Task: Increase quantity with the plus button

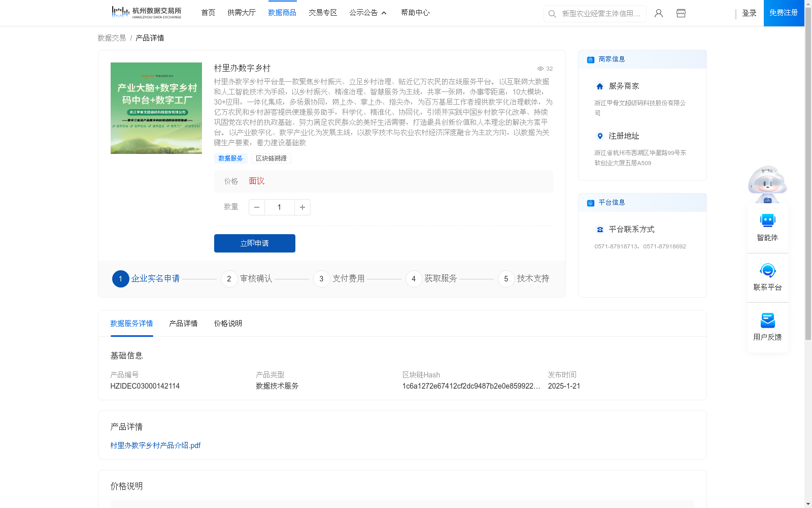Action: tap(302, 207)
